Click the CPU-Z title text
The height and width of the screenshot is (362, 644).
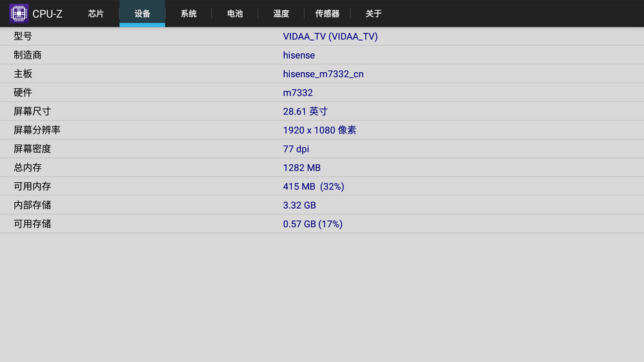(47, 14)
